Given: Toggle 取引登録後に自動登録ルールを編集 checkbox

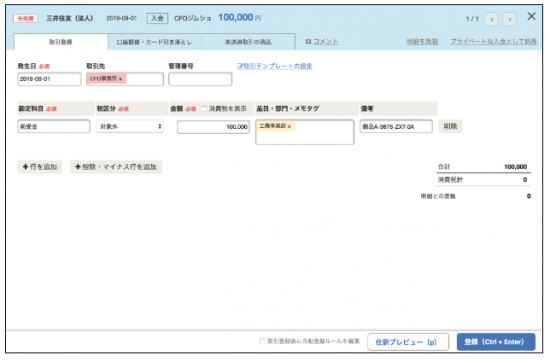Looking at the screenshot, I should [262, 341].
